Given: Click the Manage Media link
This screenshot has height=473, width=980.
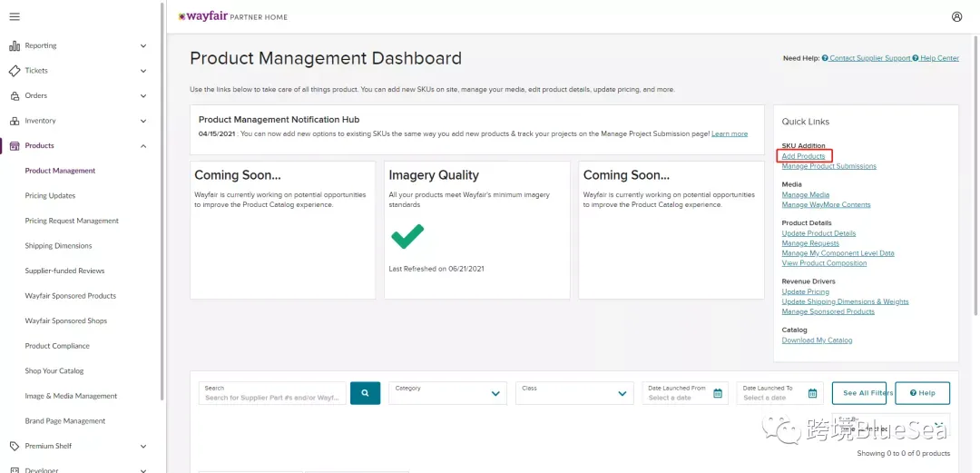Looking at the screenshot, I should coord(806,195).
